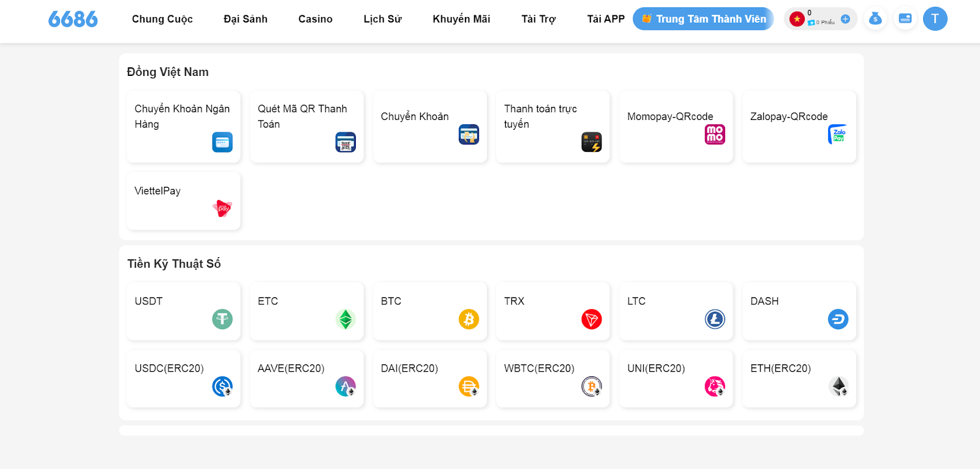Click the ETC green diamond icon
980x469 pixels.
click(x=345, y=319)
